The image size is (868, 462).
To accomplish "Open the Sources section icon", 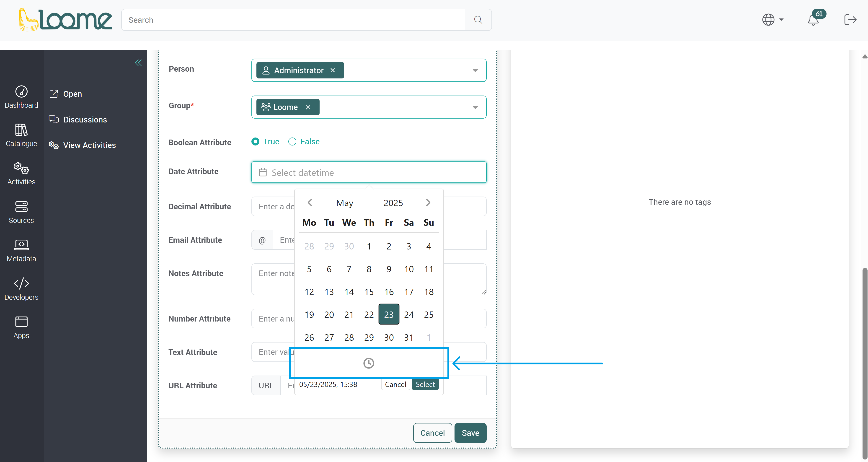I will tap(21, 207).
